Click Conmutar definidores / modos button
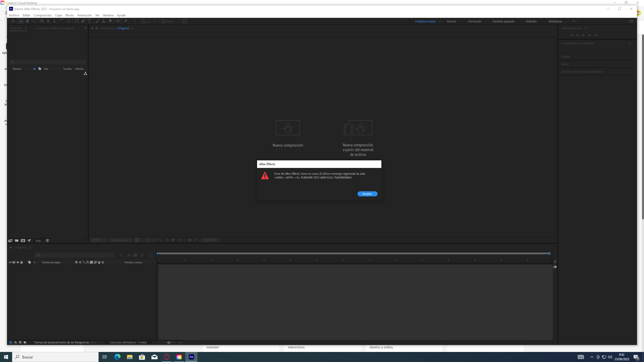 pos(128,342)
